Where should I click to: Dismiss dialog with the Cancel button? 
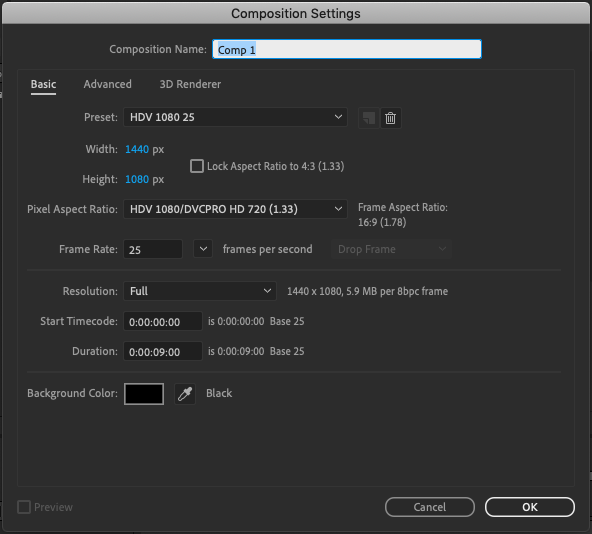(430, 507)
